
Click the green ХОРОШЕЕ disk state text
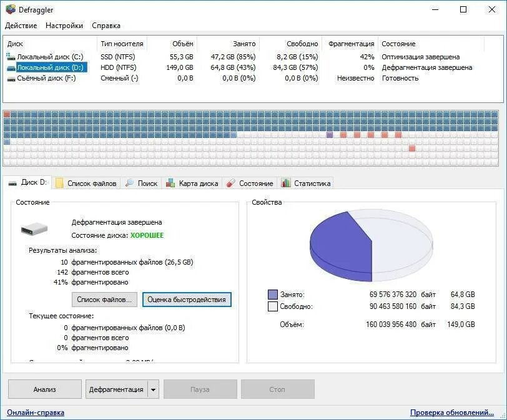(x=147, y=235)
